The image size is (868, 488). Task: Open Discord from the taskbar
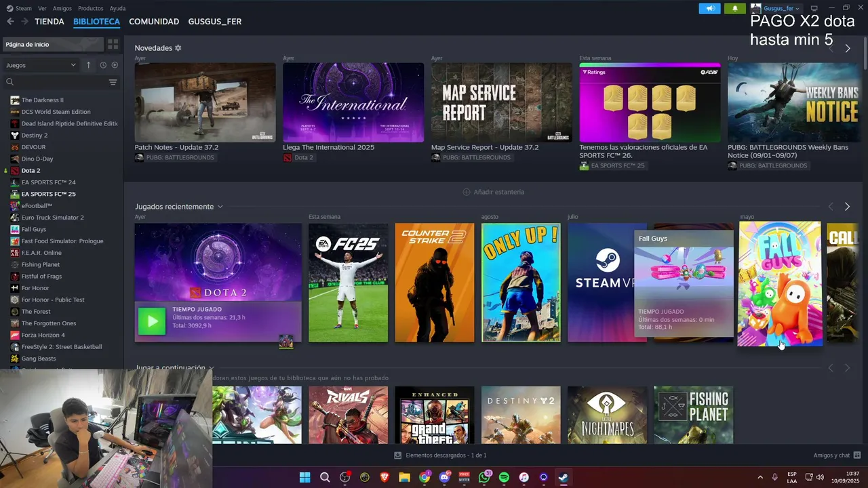[x=444, y=477]
